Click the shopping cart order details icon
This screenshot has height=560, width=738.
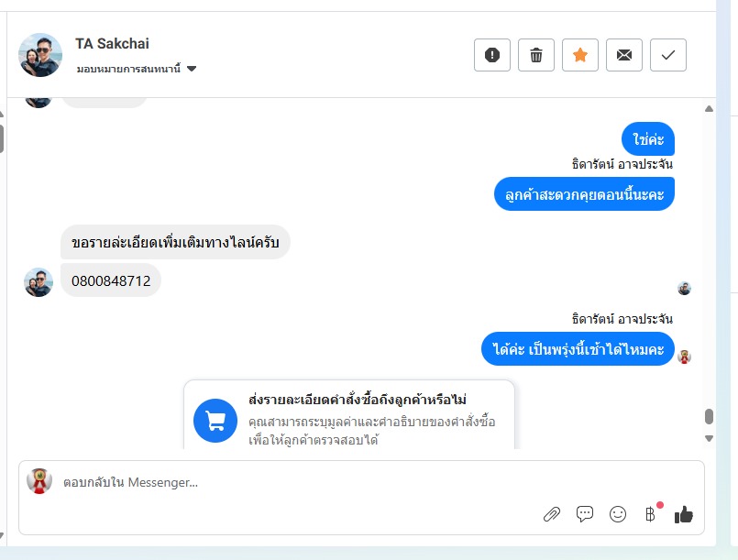click(x=215, y=421)
